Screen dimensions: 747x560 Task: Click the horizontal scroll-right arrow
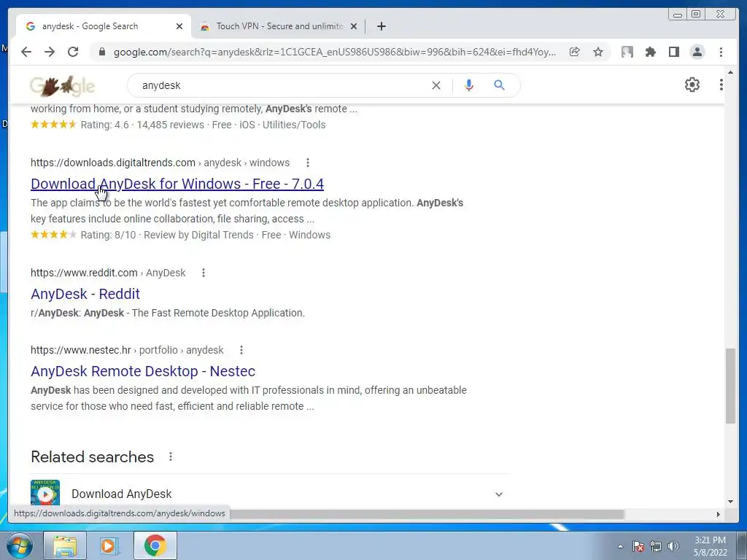719,514
